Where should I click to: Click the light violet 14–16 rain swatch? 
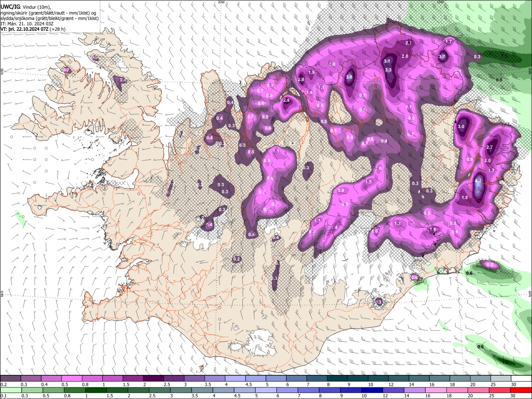point(414,390)
